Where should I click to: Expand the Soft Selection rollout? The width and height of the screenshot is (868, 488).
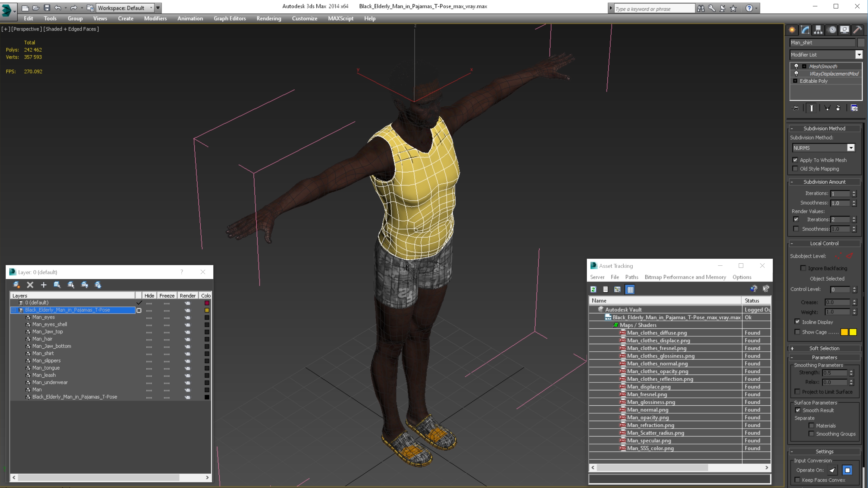pos(824,348)
